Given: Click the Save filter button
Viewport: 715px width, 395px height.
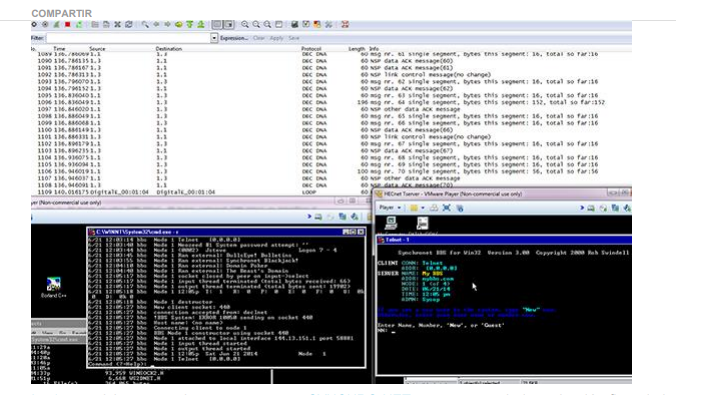Looking at the screenshot, I should tap(294, 38).
